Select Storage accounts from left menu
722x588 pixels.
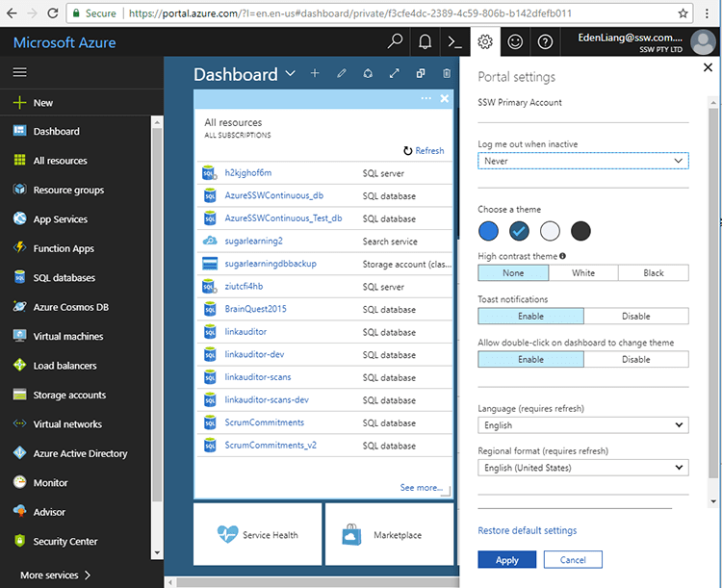pos(69,396)
